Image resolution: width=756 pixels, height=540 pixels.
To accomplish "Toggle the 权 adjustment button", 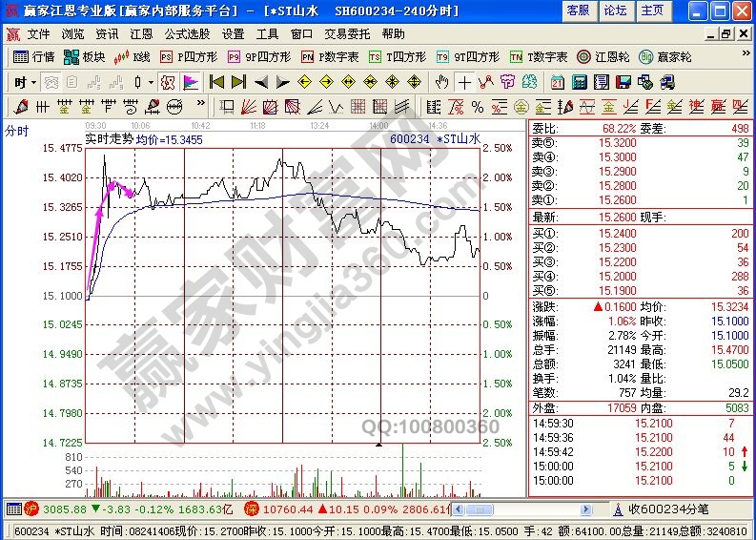I will (168, 82).
